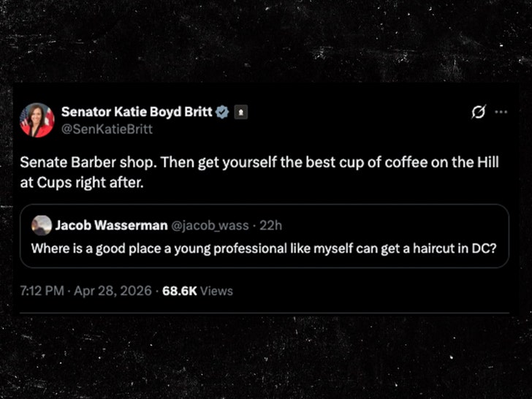Click Jacob Wasserman's small avatar
The width and height of the screenshot is (532, 399).
tap(42, 224)
